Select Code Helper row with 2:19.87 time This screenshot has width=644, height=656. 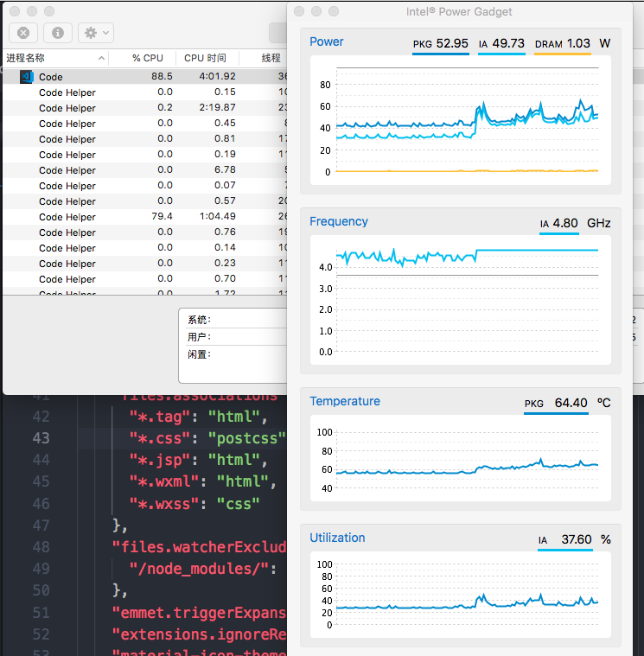pyautogui.click(x=144, y=108)
